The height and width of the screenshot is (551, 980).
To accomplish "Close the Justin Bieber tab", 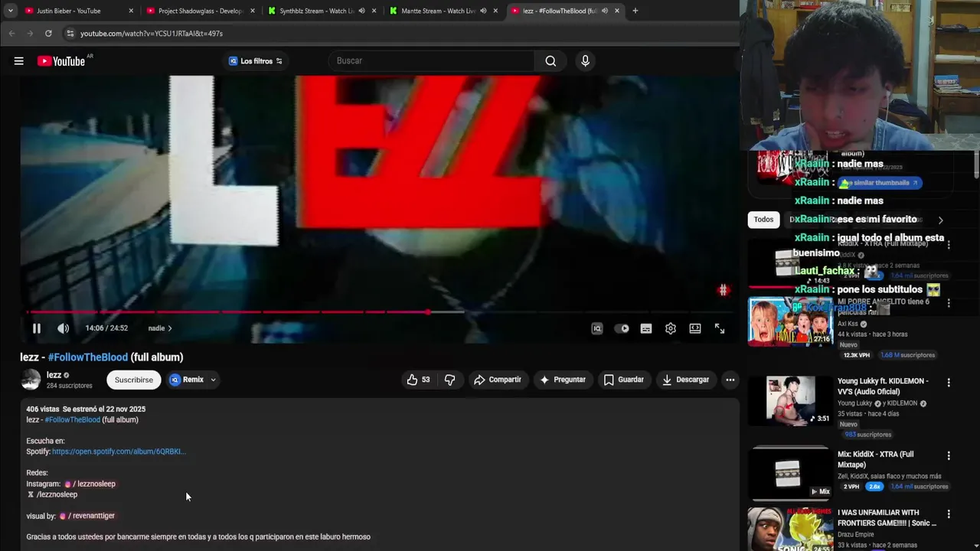I will pos(131,11).
